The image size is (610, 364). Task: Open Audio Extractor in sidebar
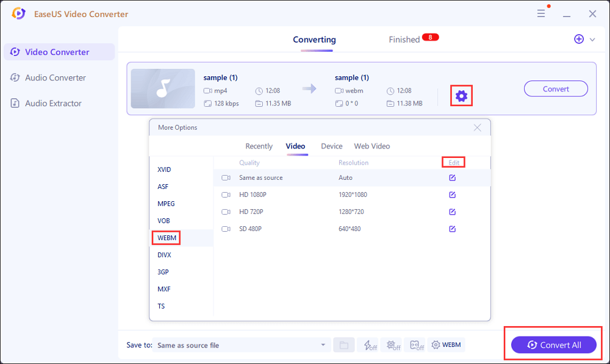pyautogui.click(x=53, y=104)
